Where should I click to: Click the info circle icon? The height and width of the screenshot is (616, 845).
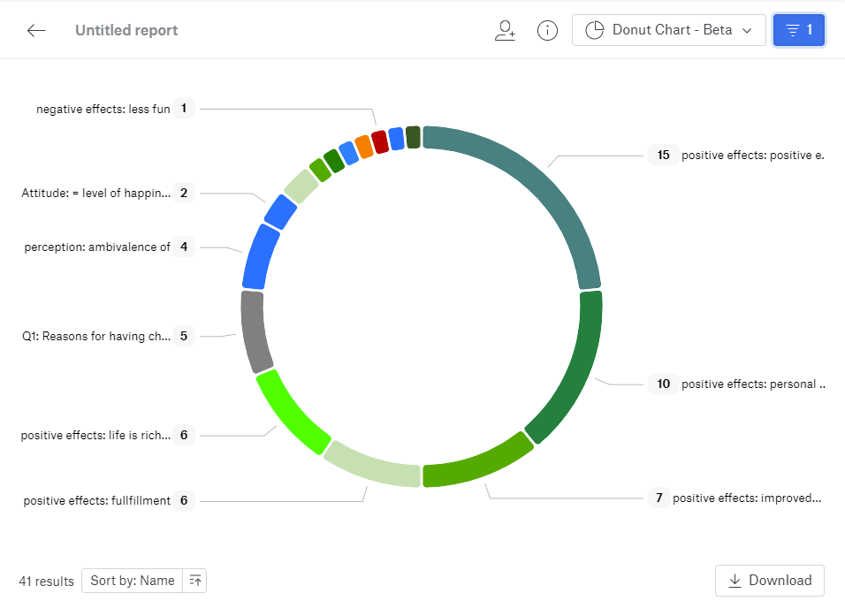tap(548, 30)
